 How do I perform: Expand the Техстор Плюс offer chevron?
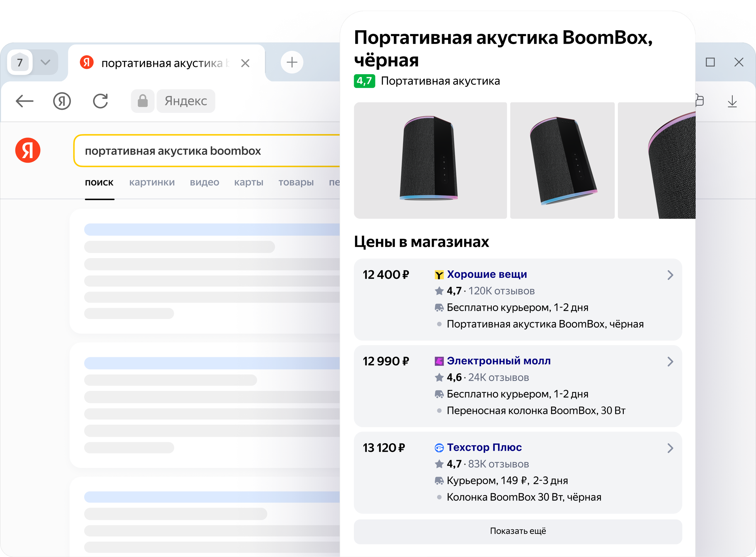point(670,448)
